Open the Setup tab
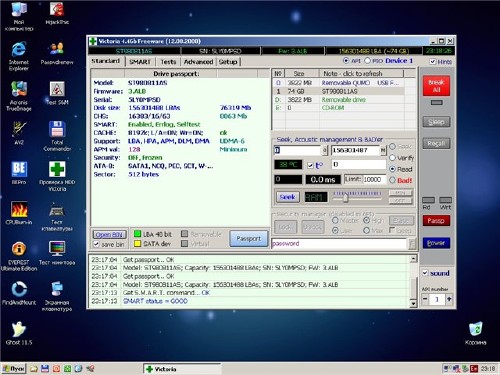This screenshot has width=500, height=375. point(228,62)
